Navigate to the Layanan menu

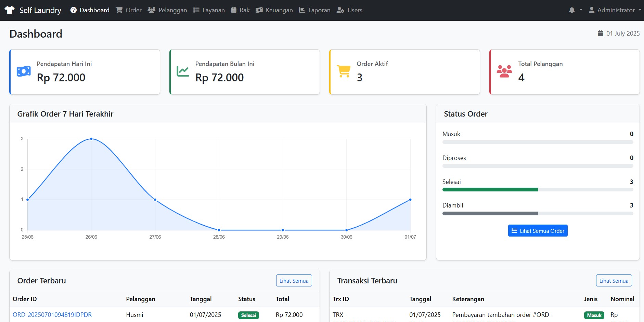click(x=209, y=10)
